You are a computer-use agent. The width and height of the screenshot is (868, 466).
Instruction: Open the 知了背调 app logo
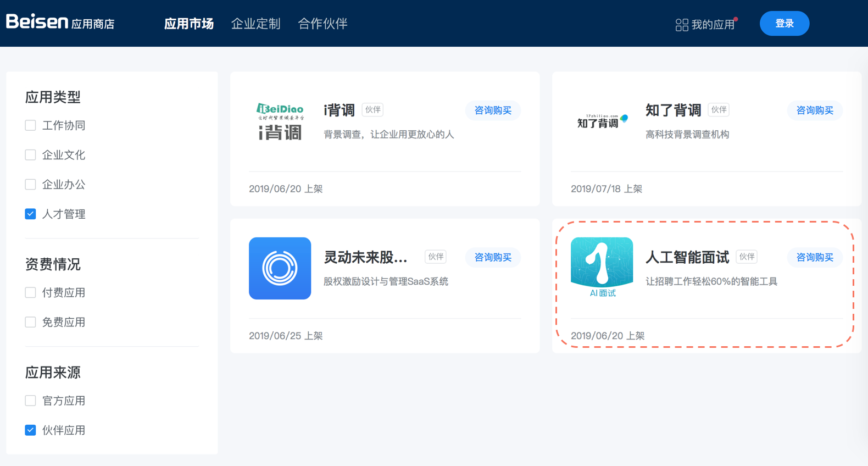[602, 121]
